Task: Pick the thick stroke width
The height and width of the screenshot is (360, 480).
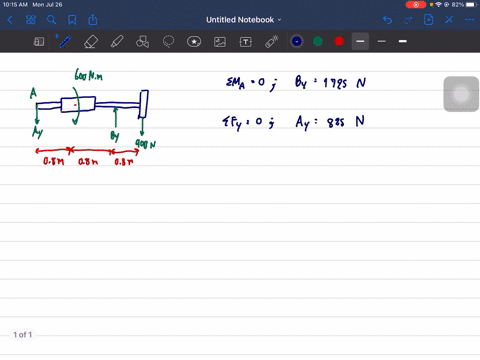Action: (403, 41)
